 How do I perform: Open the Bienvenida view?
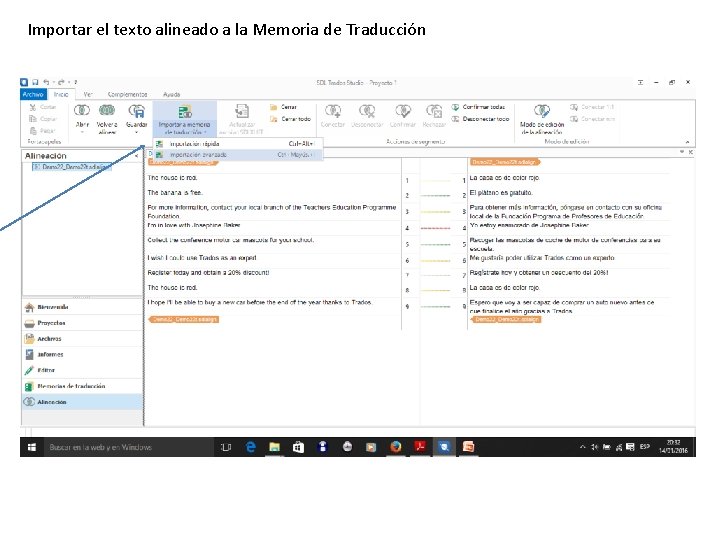pos(82,307)
